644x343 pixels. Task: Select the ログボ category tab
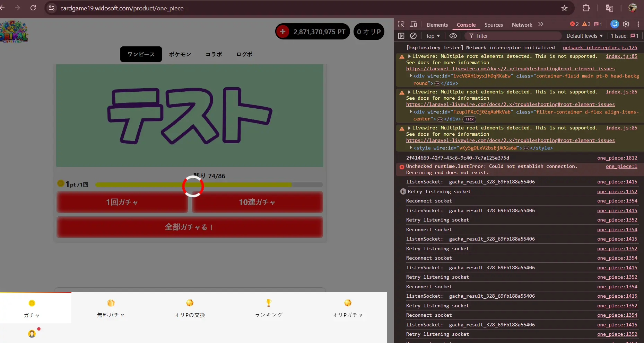click(x=244, y=54)
